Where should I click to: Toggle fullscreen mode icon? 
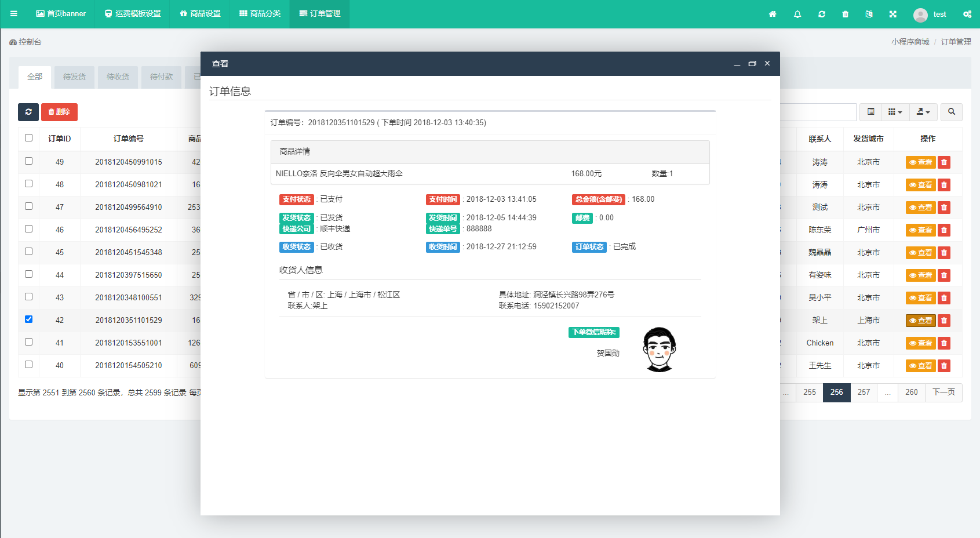893,14
